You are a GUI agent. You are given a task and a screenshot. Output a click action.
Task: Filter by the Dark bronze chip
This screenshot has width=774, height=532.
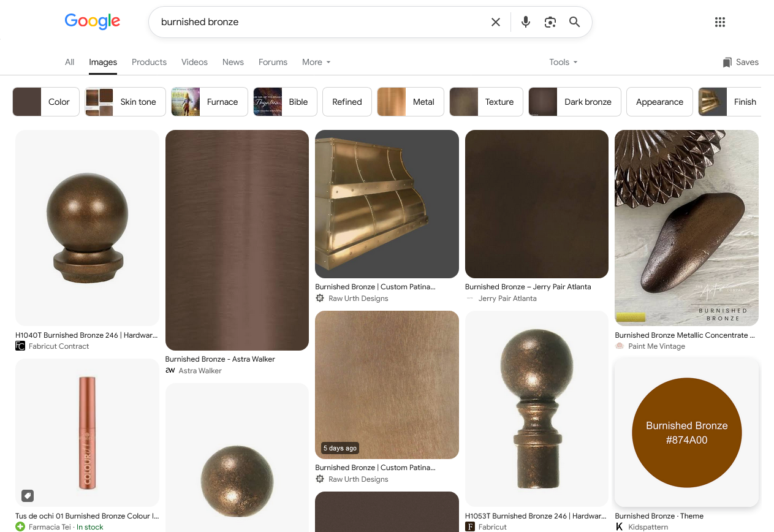(x=575, y=102)
